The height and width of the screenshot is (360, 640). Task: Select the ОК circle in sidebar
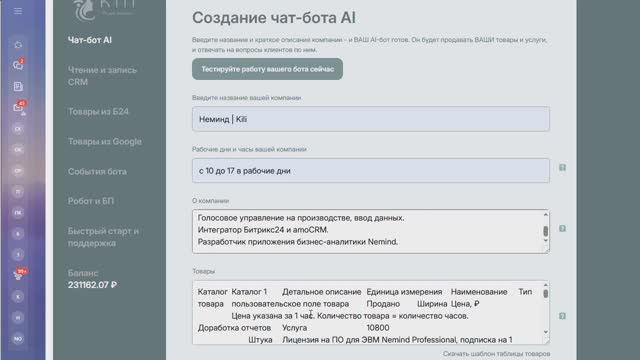[18, 150]
